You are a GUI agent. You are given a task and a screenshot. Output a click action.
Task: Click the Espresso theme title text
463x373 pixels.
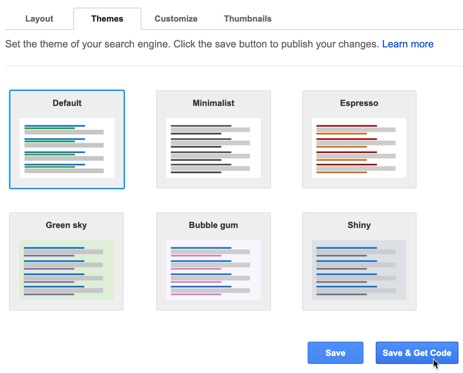(359, 103)
